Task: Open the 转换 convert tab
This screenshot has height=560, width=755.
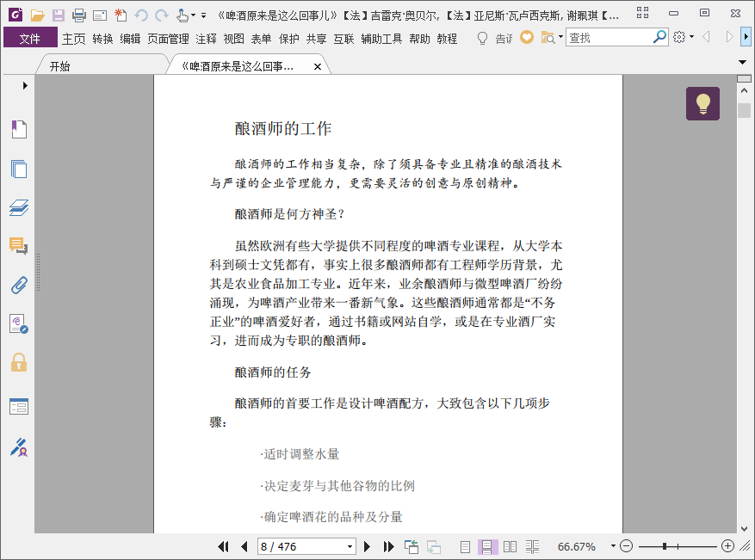Action: (102, 39)
